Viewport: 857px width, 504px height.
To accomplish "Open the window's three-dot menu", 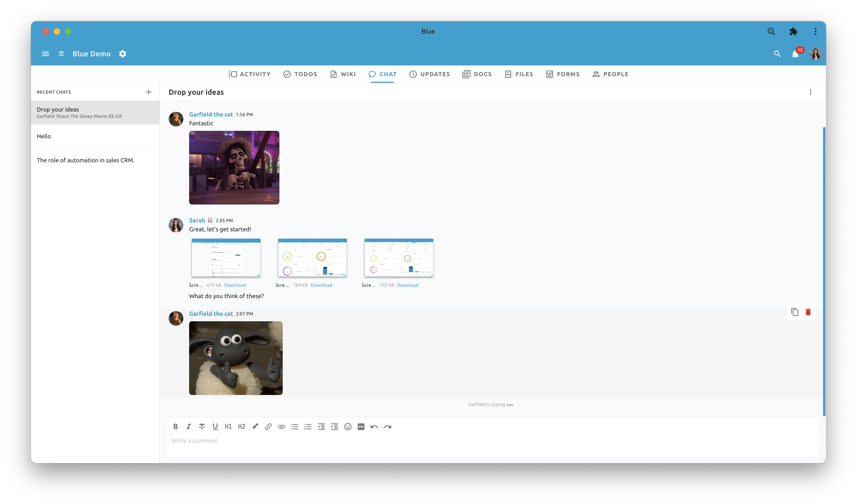I will point(816,31).
